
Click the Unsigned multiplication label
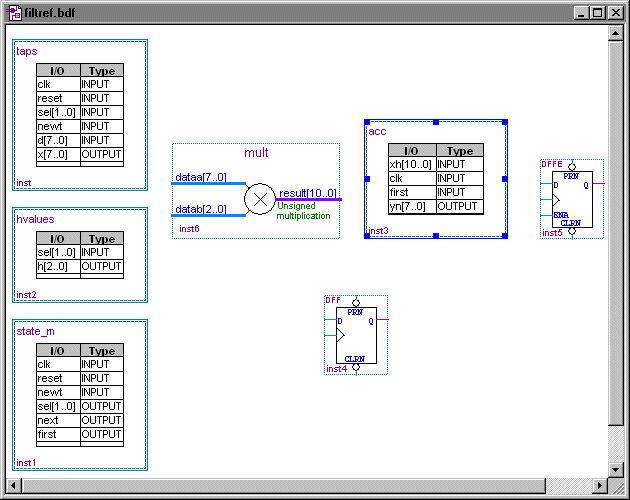point(303,210)
